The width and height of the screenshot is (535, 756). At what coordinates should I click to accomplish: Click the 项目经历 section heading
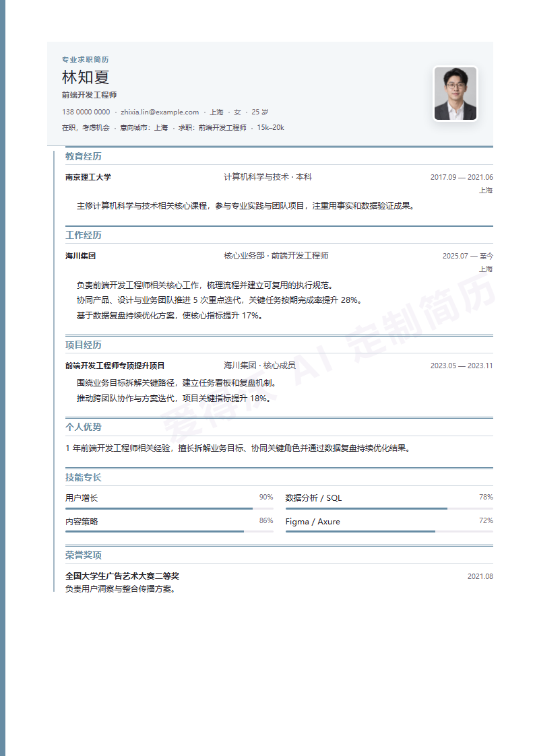click(x=84, y=345)
